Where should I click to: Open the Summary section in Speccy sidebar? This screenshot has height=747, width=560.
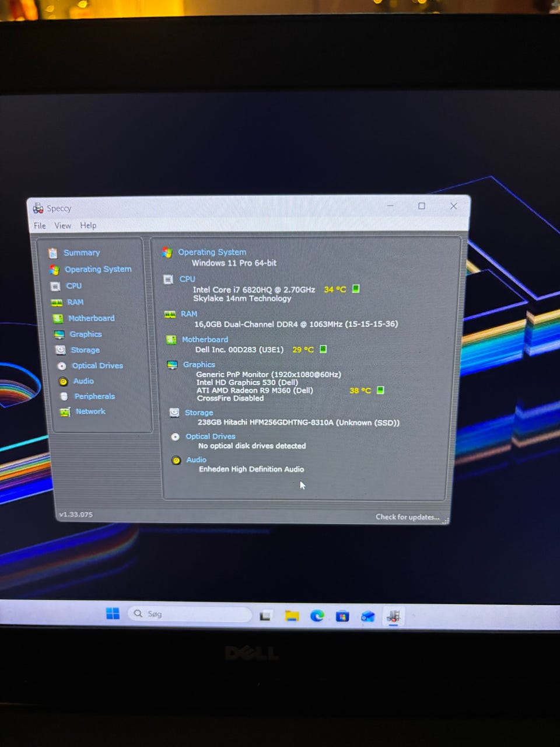pyautogui.click(x=82, y=253)
